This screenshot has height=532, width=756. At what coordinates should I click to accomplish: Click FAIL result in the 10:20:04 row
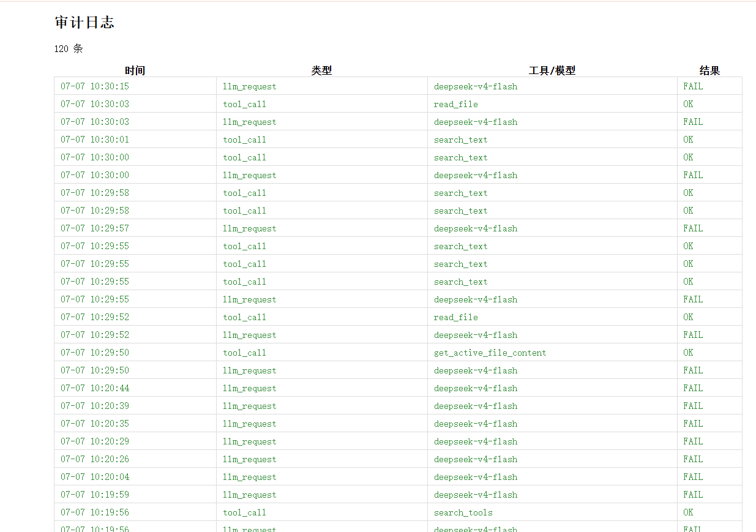click(693, 477)
